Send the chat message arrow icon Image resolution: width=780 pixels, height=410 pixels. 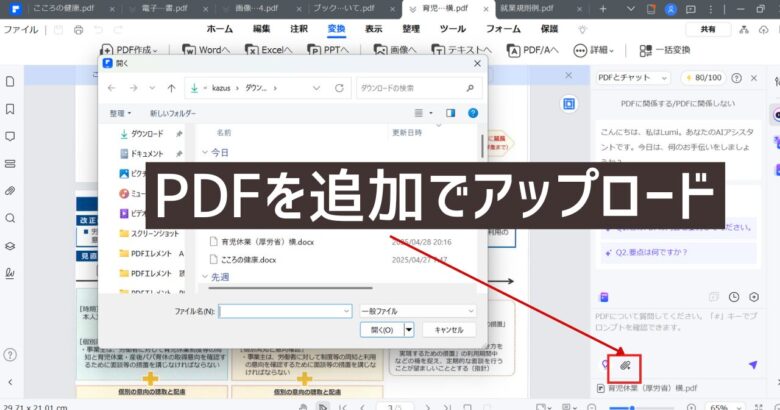click(753, 365)
